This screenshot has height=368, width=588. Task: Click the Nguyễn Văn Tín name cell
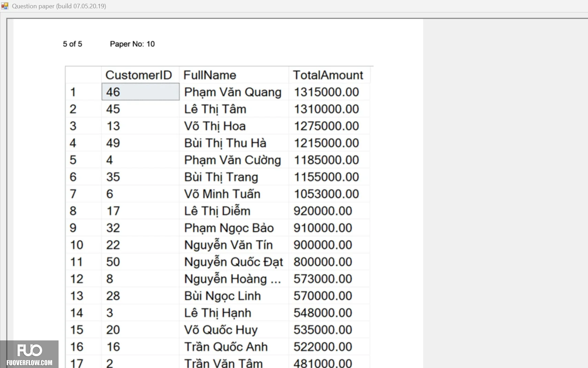(234, 245)
